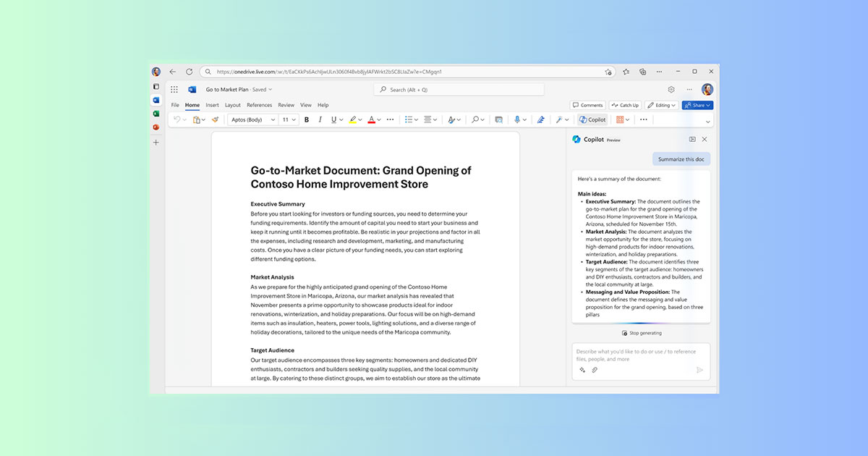Screen dimensions: 868x456
Task: Switch to the Layout tab
Action: click(x=233, y=105)
